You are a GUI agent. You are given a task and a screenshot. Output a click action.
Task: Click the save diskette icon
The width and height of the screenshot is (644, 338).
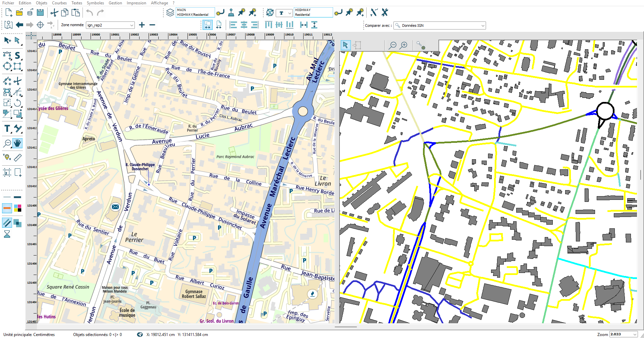40,13
